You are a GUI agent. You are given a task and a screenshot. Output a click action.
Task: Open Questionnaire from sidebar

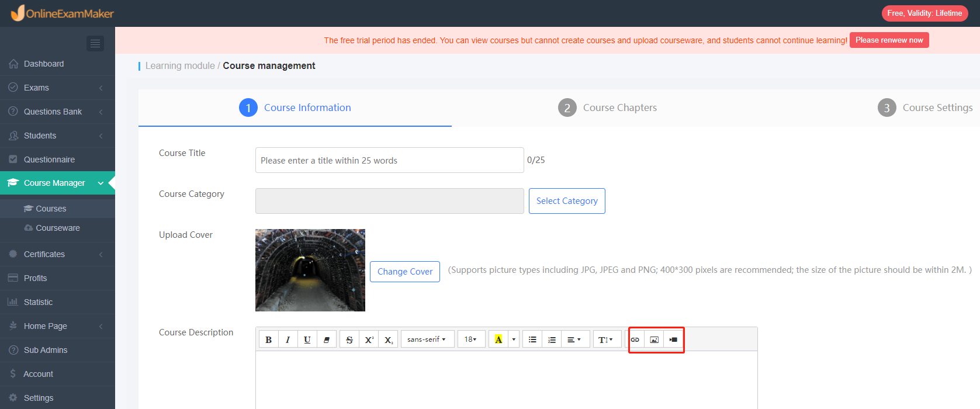pos(57,160)
